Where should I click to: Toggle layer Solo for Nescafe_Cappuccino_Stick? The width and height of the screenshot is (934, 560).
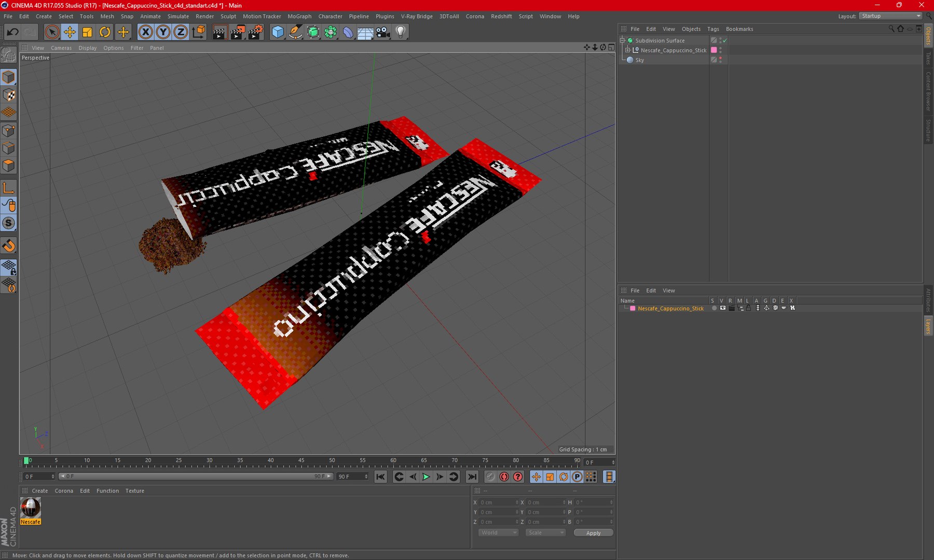[714, 308]
